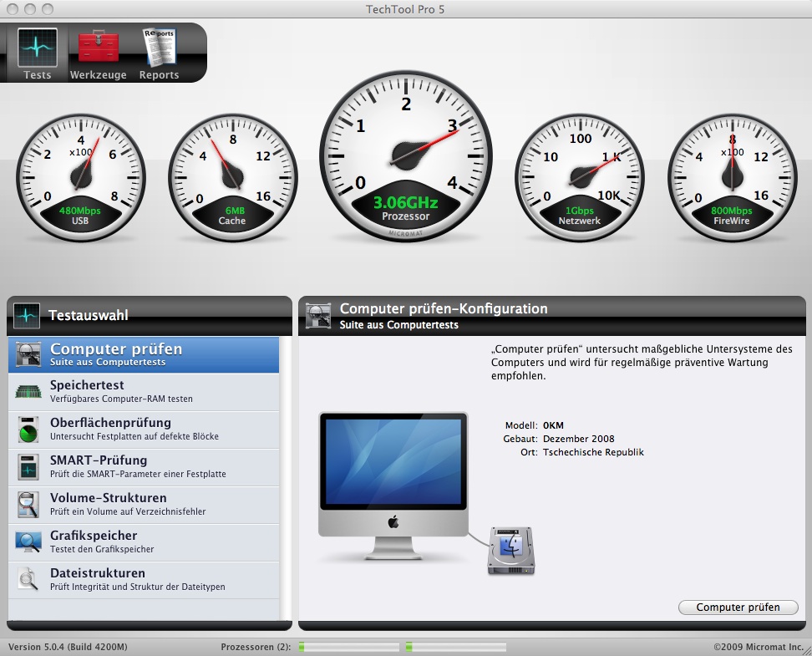Select the Oberflächenprüfung radar icon
Image resolution: width=812 pixels, height=656 pixels.
click(x=28, y=430)
